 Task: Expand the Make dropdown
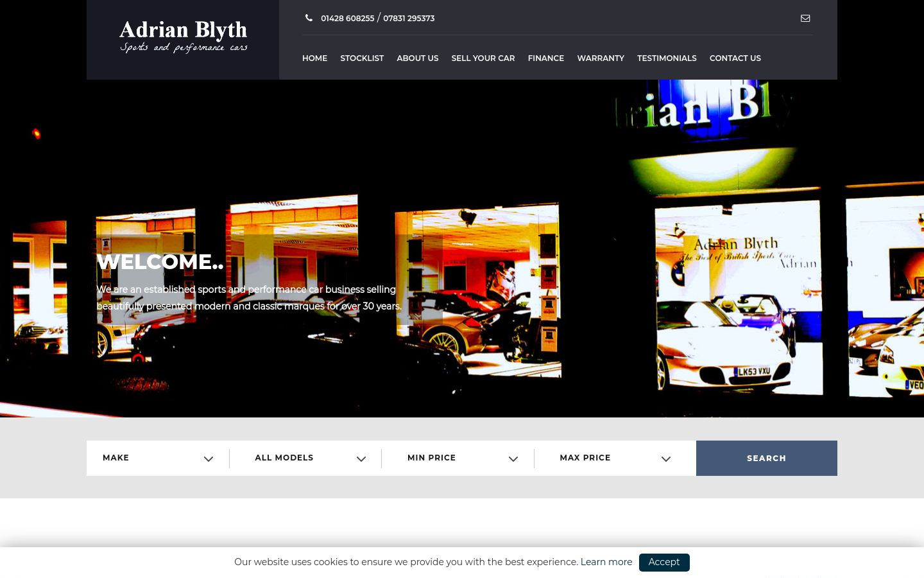point(158,458)
